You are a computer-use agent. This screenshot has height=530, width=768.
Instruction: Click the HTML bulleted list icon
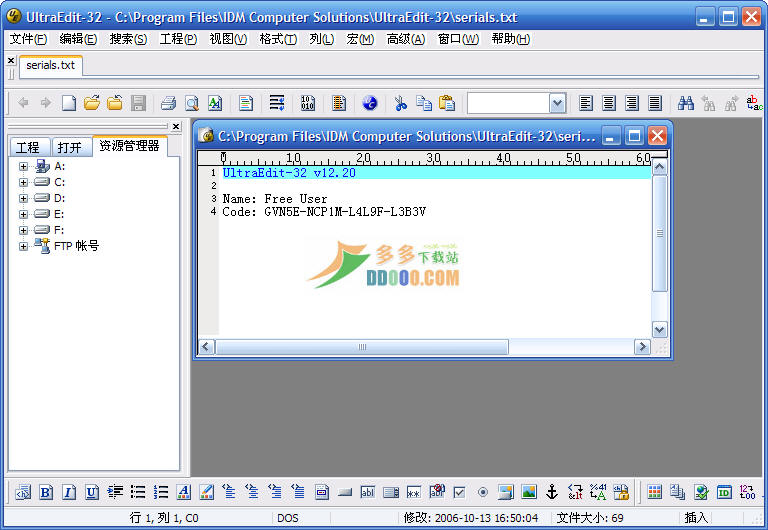[138, 492]
